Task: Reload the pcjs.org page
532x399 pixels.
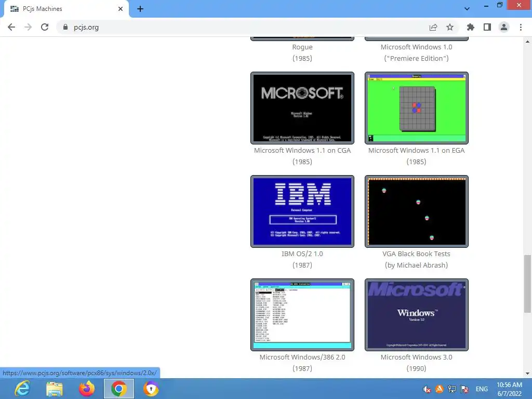Action: [45, 27]
